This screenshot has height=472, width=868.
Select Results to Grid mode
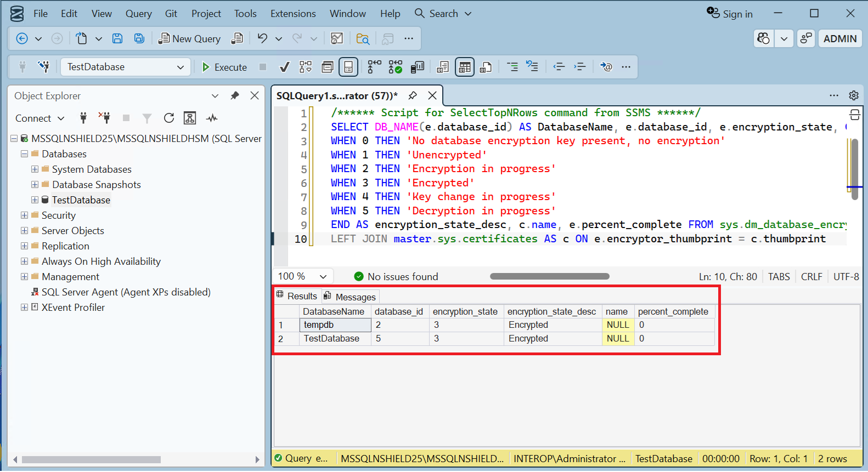pos(465,67)
